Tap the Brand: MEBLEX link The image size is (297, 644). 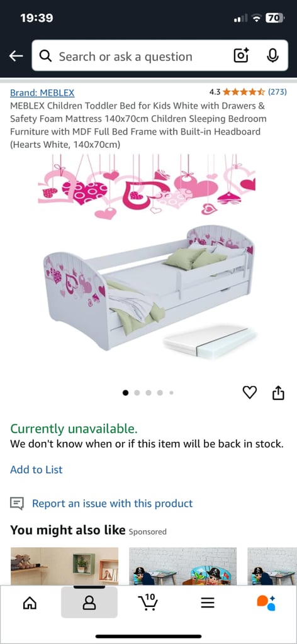coord(42,93)
